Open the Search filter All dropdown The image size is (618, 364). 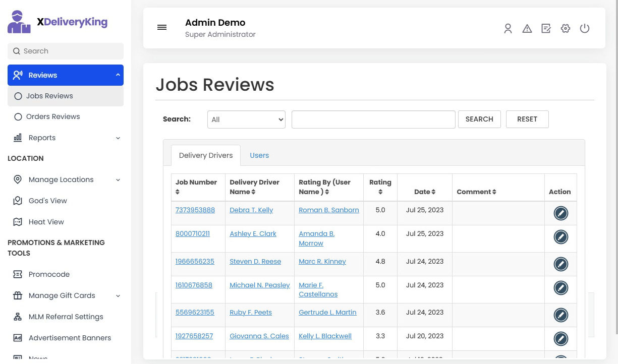(x=246, y=119)
